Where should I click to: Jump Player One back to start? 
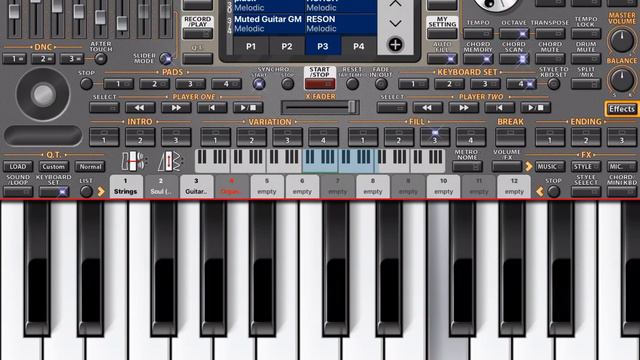point(212,108)
